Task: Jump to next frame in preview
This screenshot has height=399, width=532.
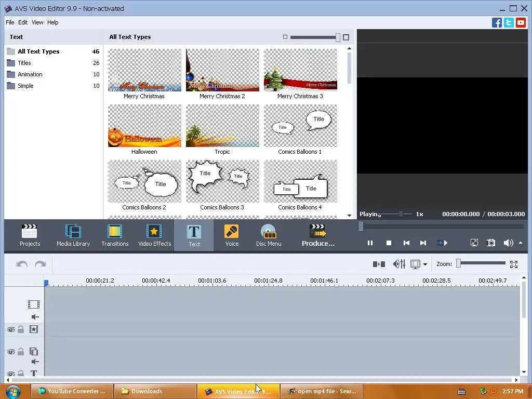Action: (423, 243)
